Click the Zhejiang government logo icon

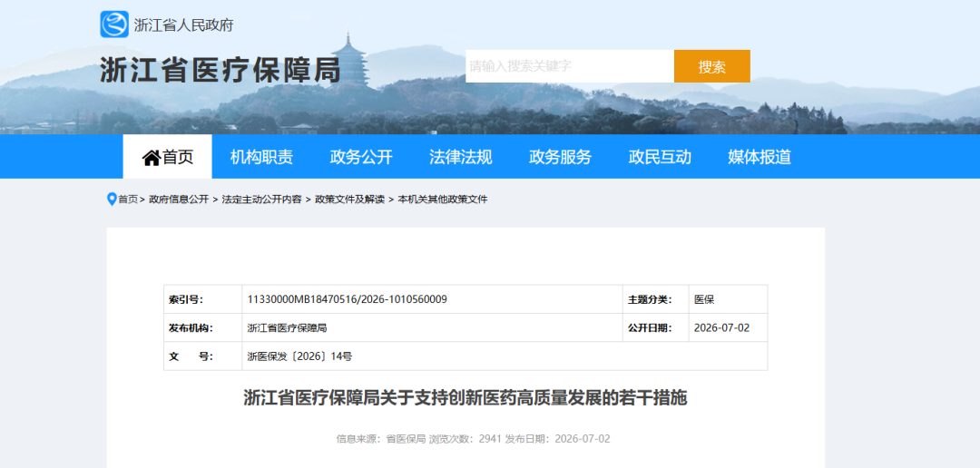point(114,24)
